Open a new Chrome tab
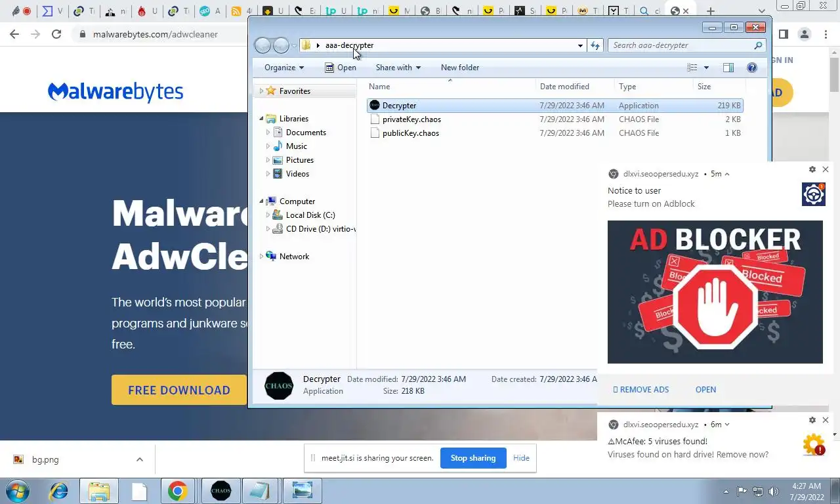 tap(711, 11)
